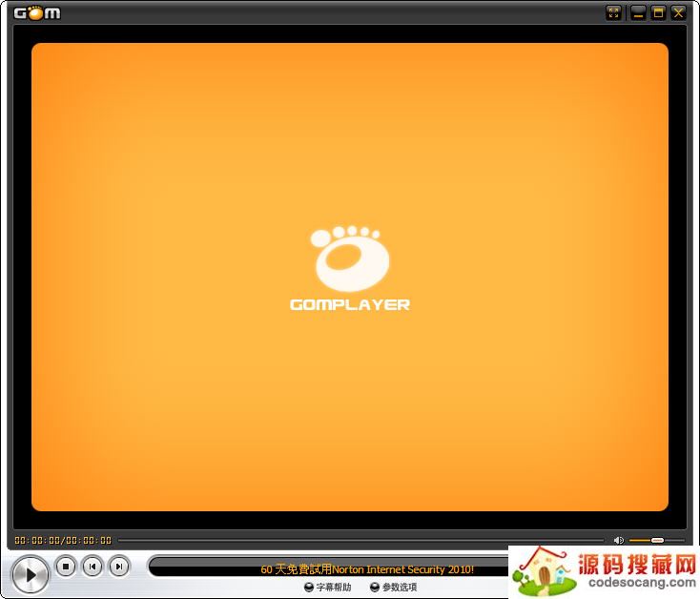Open the 参数选项 preferences option
700x599 pixels.
pos(400,588)
